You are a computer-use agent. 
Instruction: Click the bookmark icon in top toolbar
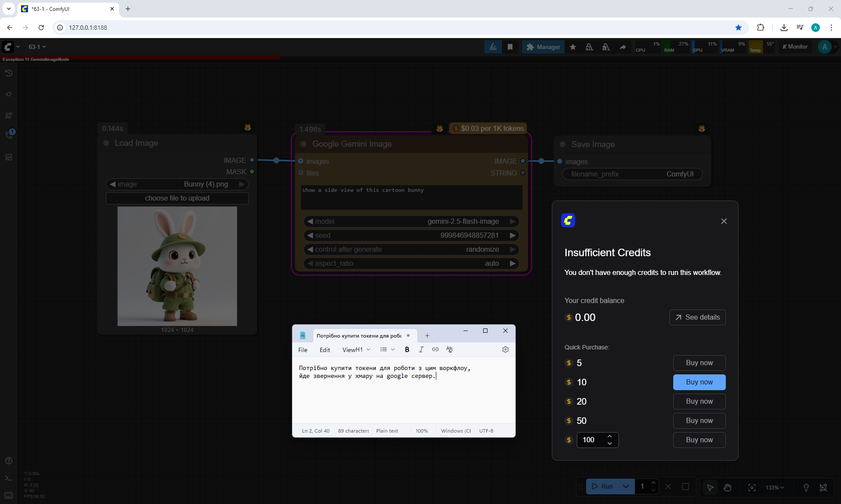coord(510,47)
